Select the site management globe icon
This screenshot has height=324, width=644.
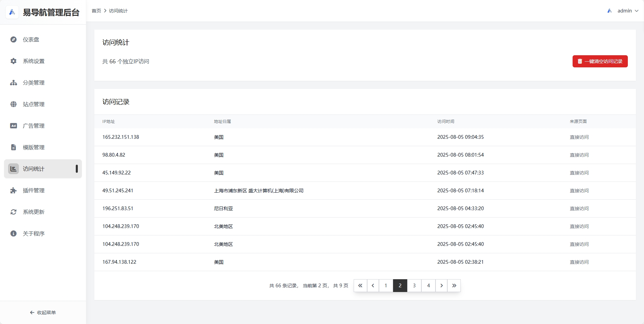point(13,104)
